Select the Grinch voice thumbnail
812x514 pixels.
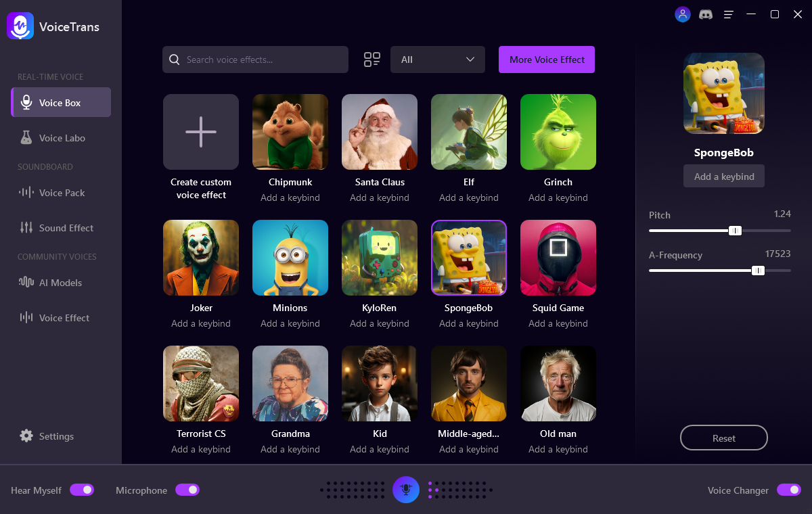pyautogui.click(x=558, y=132)
